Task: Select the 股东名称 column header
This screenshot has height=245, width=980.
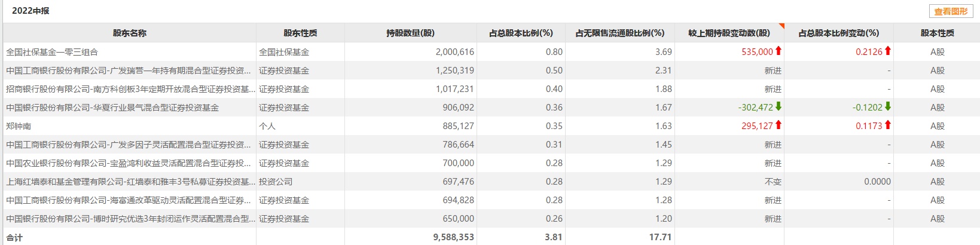Action: [129, 33]
